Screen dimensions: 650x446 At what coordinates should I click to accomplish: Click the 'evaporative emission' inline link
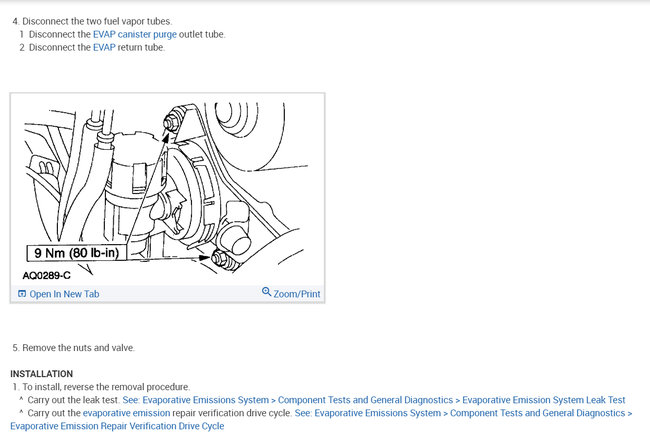(x=126, y=413)
